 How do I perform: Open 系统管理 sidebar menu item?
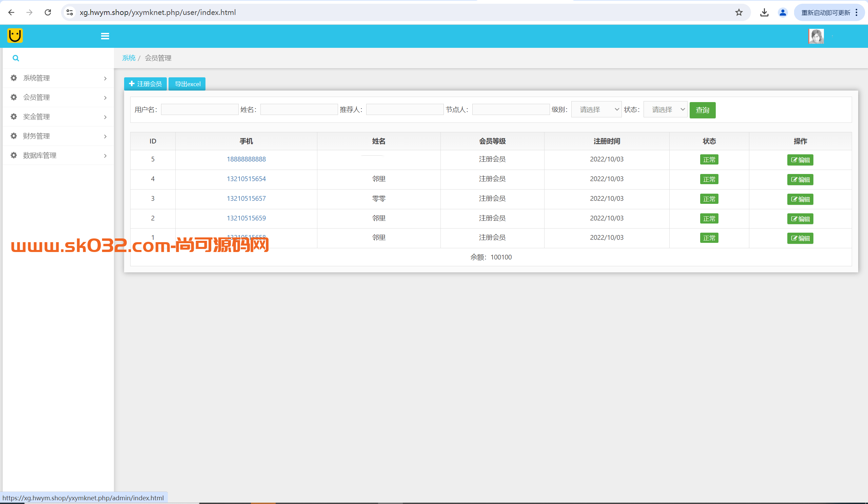58,78
